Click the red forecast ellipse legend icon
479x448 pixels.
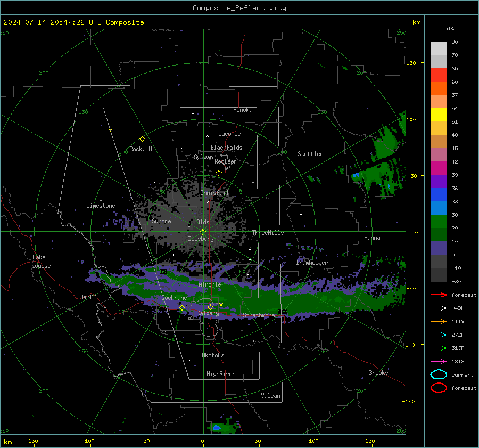(x=439, y=388)
